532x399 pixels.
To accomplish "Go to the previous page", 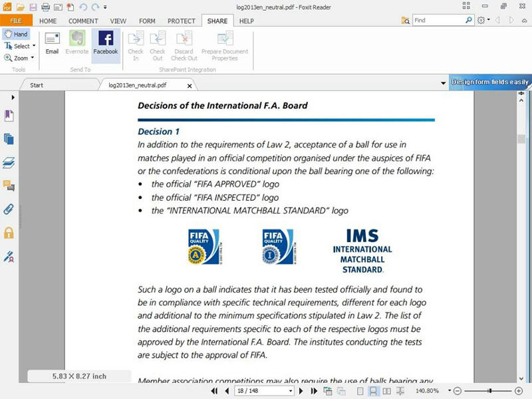I will (x=227, y=391).
